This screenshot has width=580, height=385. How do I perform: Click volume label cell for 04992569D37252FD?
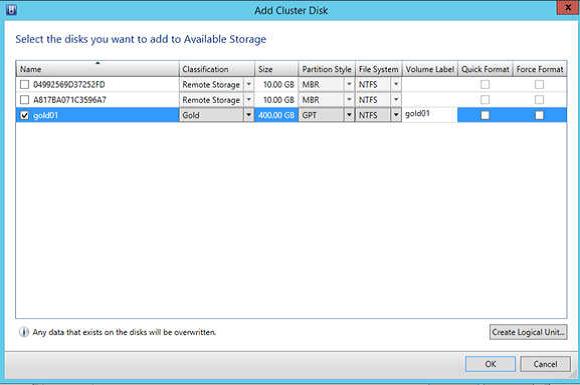[429, 85]
